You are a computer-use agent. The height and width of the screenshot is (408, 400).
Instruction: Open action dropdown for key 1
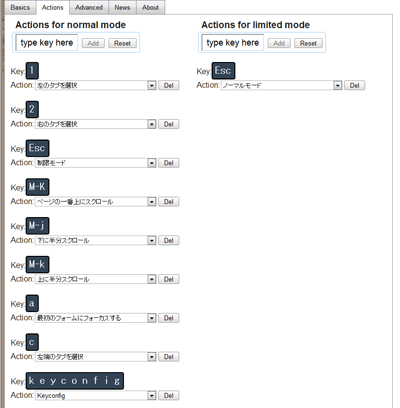[95, 85]
